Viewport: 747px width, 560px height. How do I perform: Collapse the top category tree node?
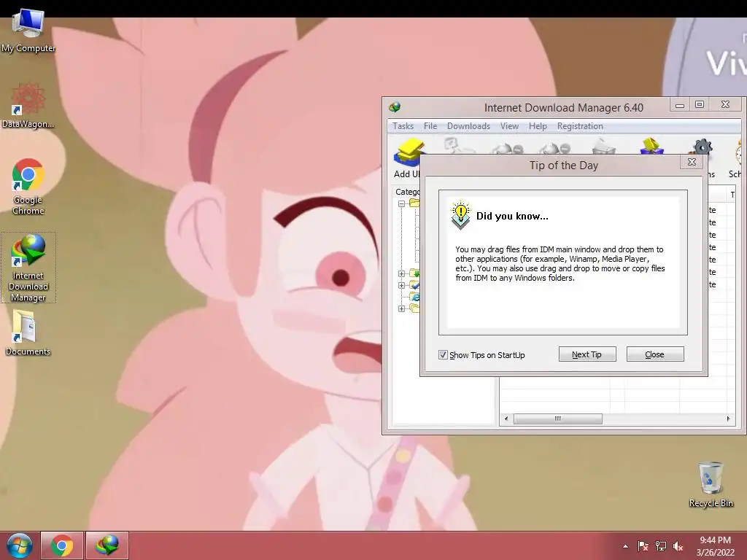[402, 203]
